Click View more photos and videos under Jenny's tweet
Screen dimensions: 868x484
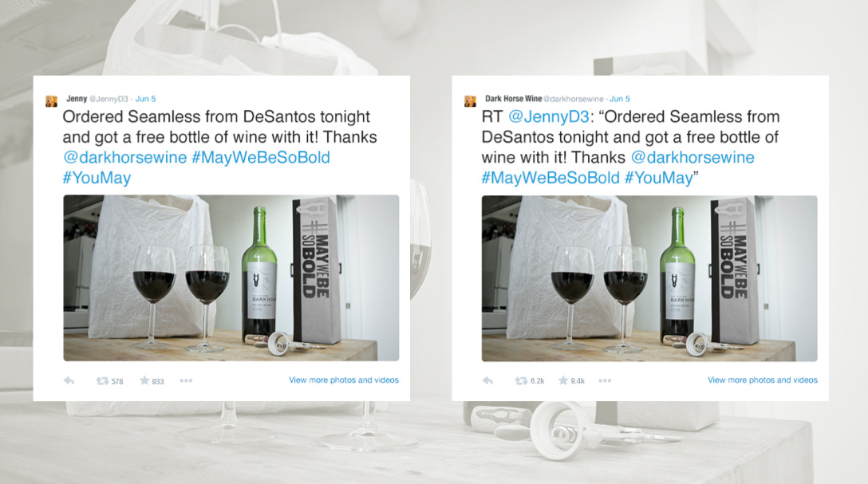pyautogui.click(x=344, y=380)
